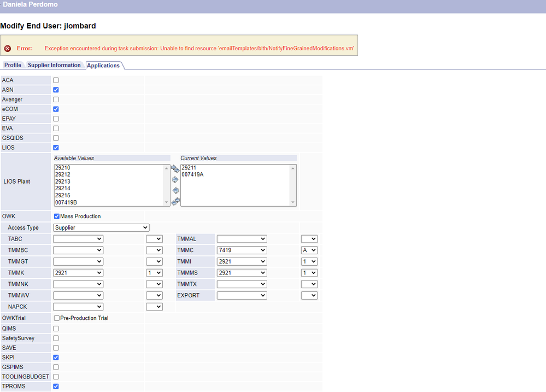Click the single right arrow move icon
Screen dimensions: 546x392
[x=175, y=179]
